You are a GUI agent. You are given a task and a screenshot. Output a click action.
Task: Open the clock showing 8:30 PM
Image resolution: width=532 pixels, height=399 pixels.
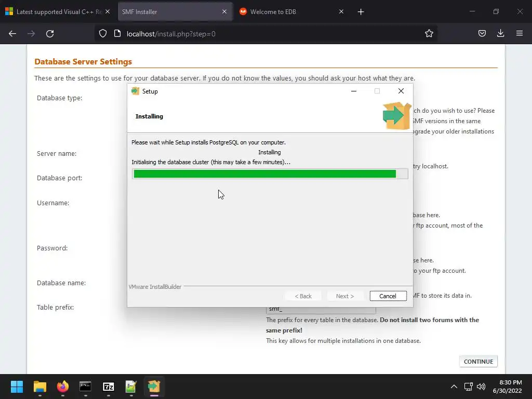(507, 387)
